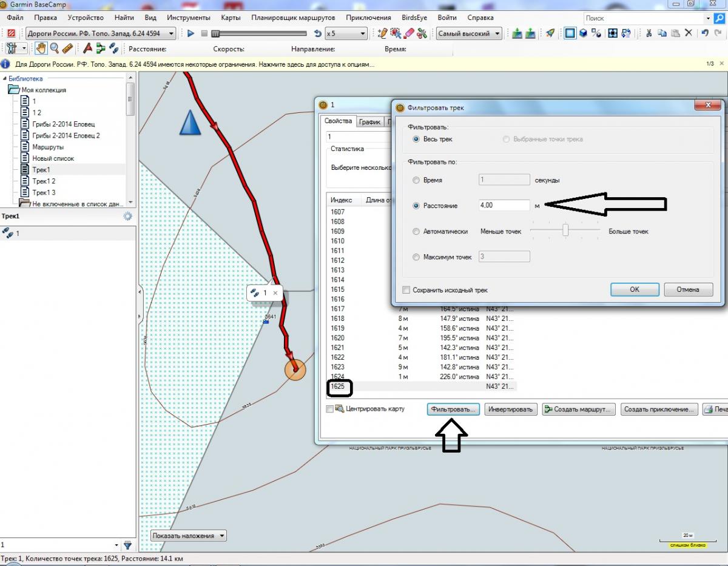Select the Measure ruler tool
728x566 pixels.
coord(67,49)
